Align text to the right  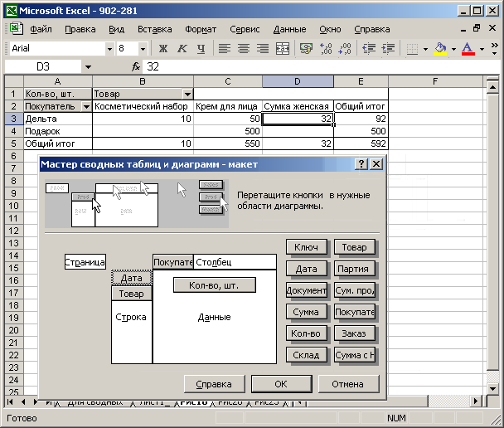click(263, 49)
